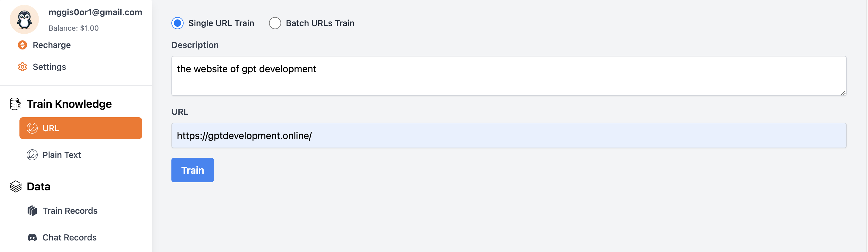Focus the Description text area
868x252 pixels.
click(509, 76)
